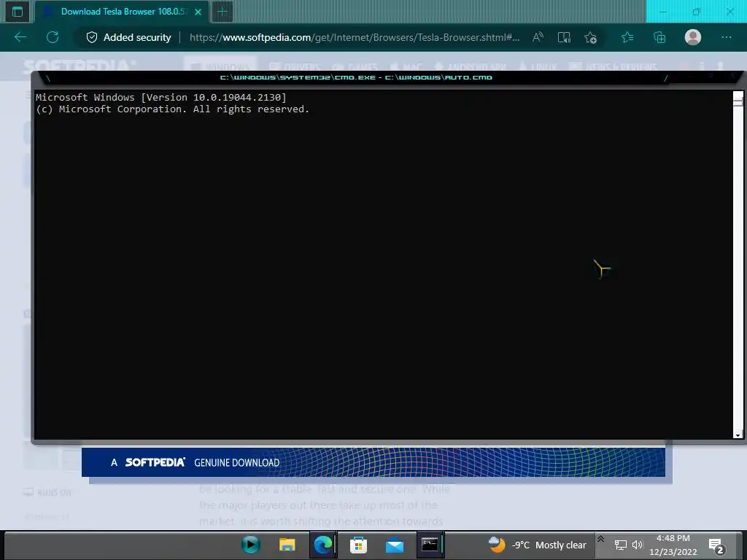Screen dimensions: 747x560
Task: Open the Edge profile avatar
Action: pyautogui.click(x=693, y=37)
